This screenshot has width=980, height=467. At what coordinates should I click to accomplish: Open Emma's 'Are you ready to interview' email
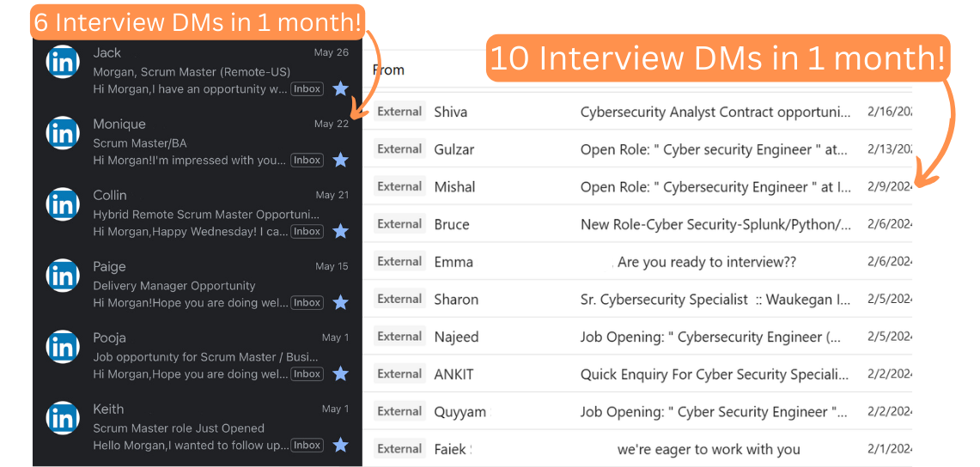click(x=706, y=262)
